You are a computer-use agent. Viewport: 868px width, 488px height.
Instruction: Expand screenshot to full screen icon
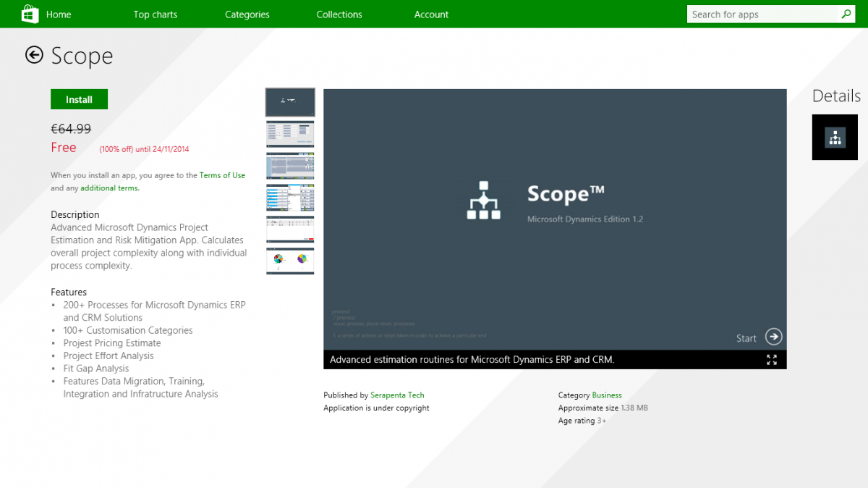pos(772,360)
